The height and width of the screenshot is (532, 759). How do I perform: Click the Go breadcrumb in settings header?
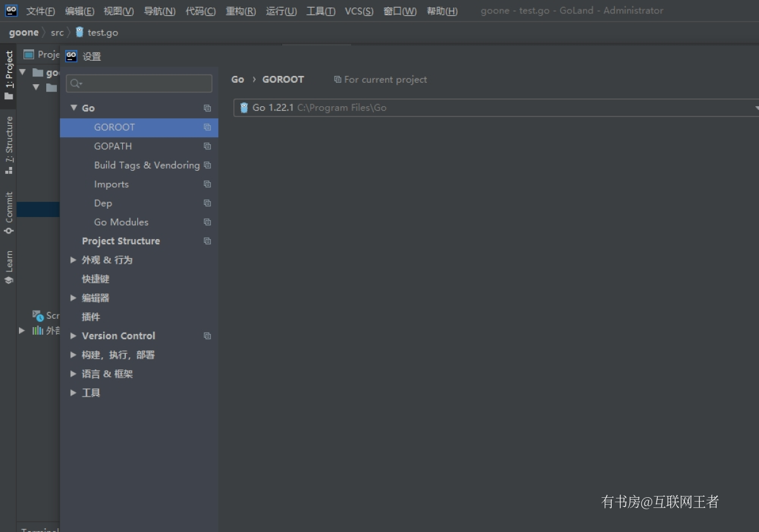(238, 80)
